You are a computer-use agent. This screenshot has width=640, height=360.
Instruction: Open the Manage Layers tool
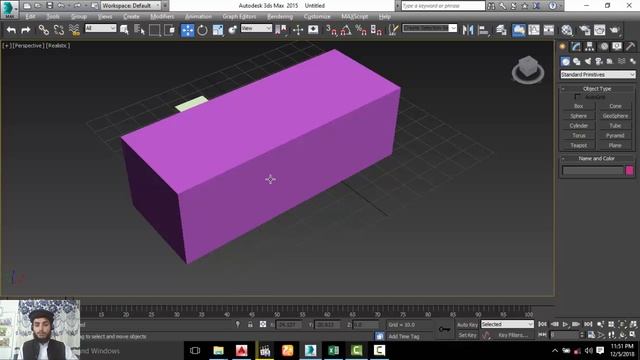pyautogui.click(x=501, y=30)
